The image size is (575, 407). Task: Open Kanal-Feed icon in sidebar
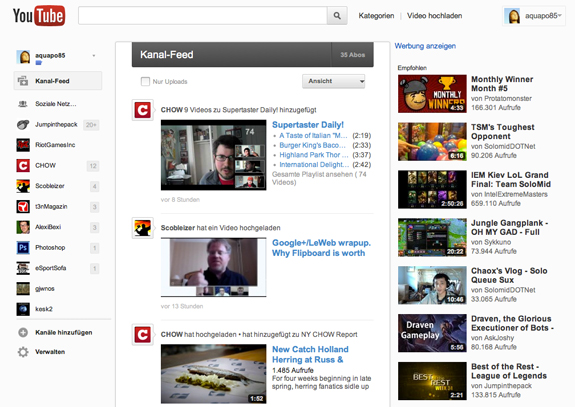23,81
